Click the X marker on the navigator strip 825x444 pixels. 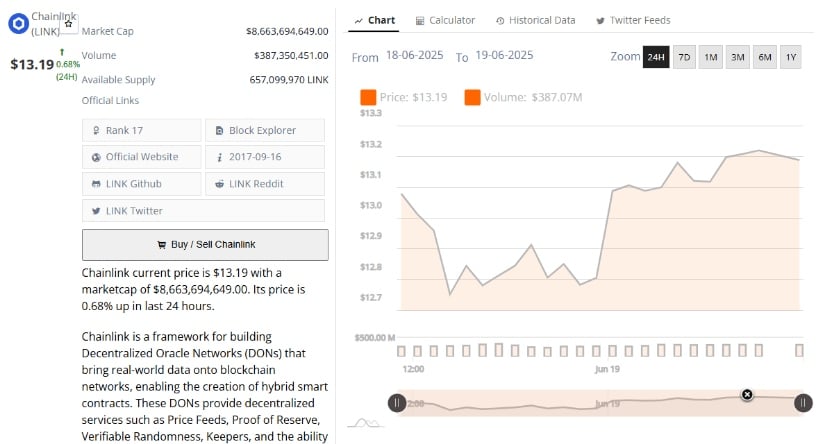(747, 395)
